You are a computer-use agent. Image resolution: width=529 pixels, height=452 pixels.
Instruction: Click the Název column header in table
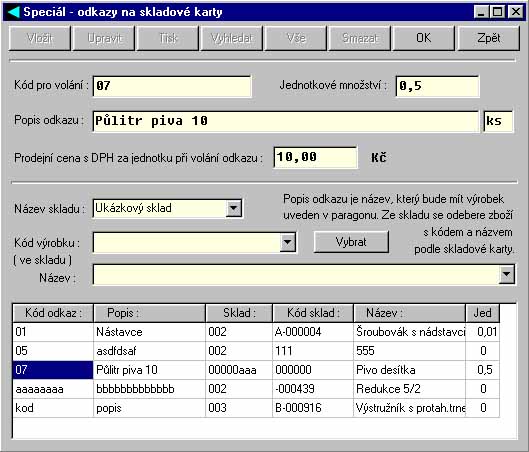(x=410, y=313)
